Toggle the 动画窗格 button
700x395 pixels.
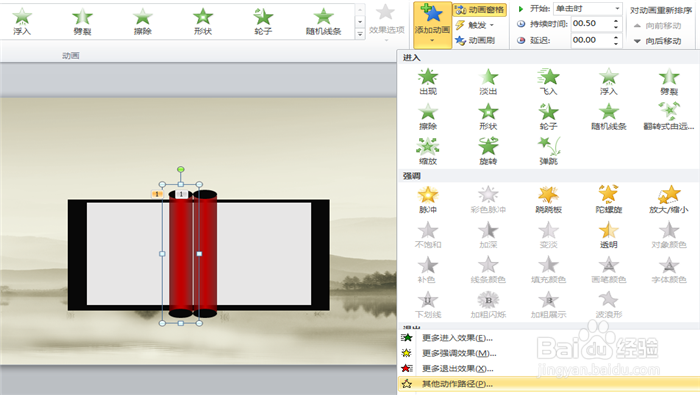pyautogui.click(x=479, y=9)
